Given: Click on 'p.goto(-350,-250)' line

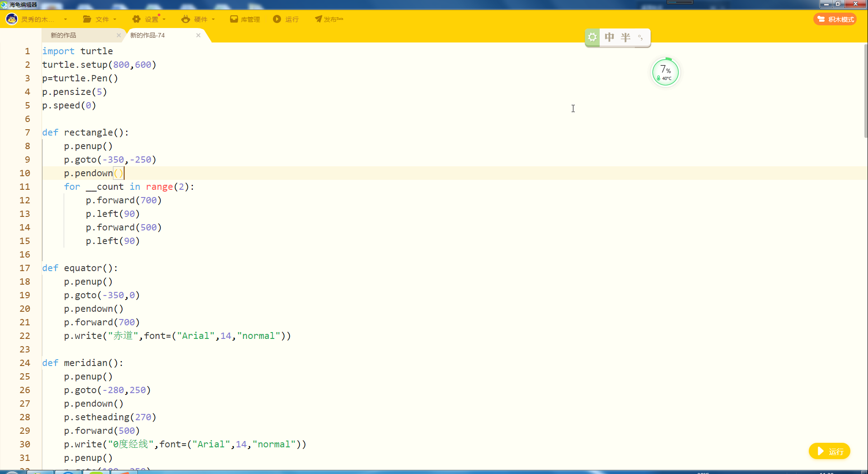Looking at the screenshot, I should [x=110, y=160].
